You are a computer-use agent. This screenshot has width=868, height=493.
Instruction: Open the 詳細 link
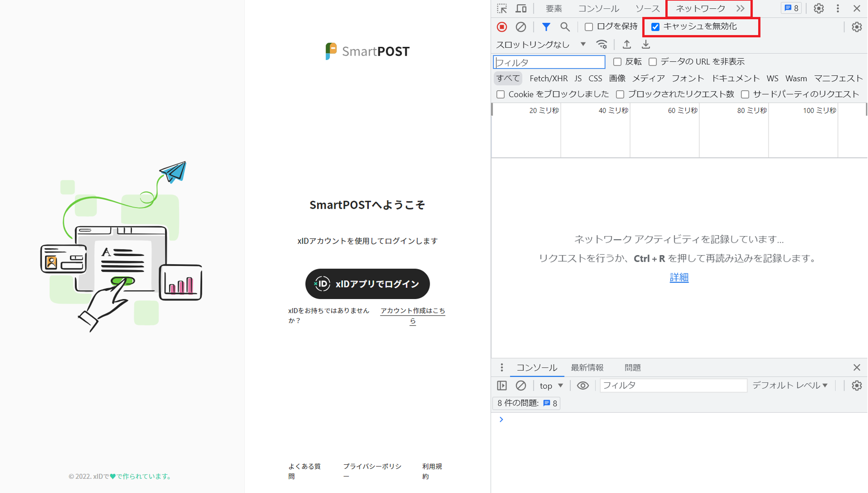tap(679, 277)
